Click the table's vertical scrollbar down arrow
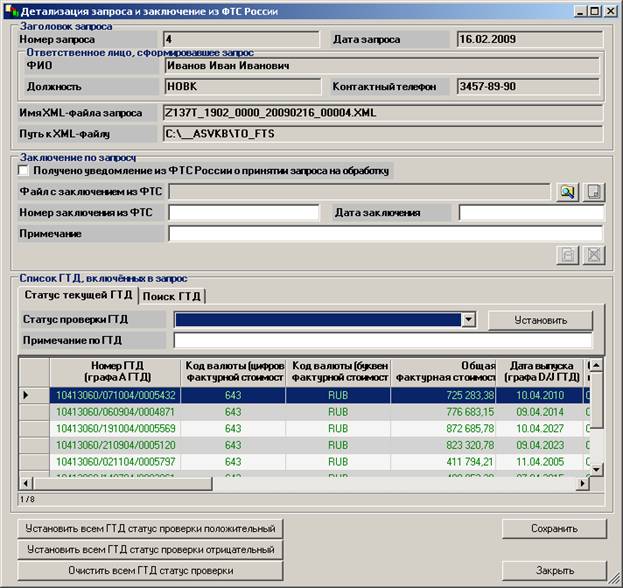623x588 pixels. click(597, 468)
